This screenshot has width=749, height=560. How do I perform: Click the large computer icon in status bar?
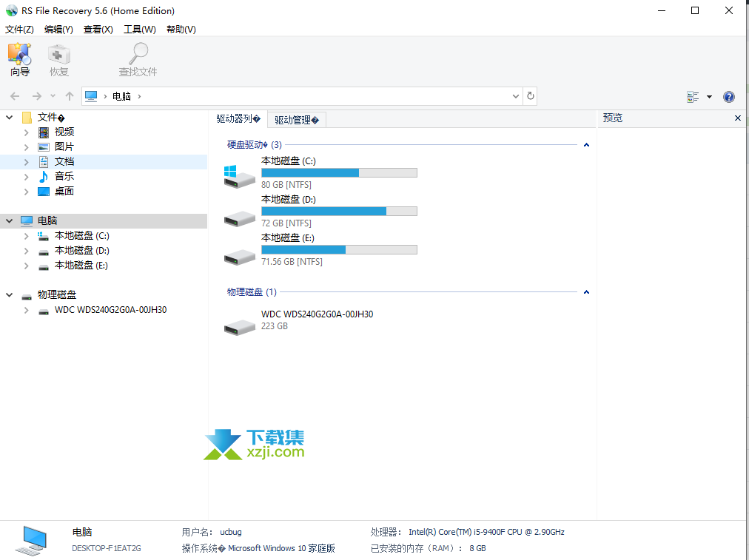(31, 541)
